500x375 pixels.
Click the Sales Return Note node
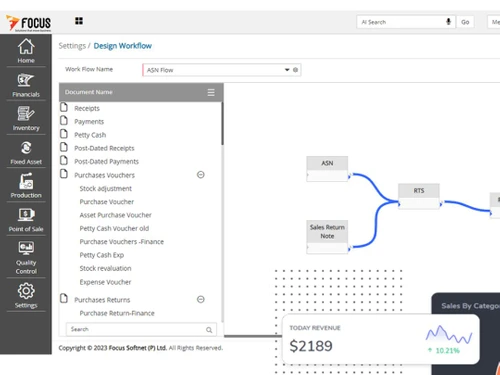point(327,237)
